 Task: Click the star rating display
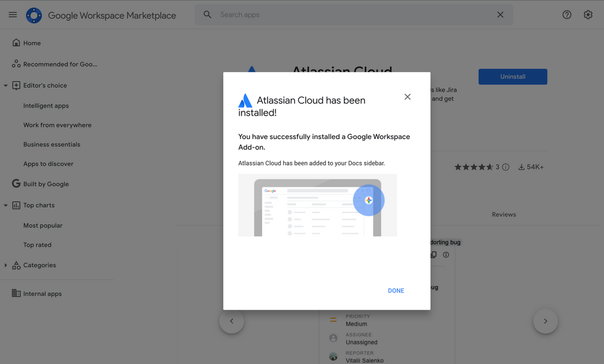tap(474, 167)
